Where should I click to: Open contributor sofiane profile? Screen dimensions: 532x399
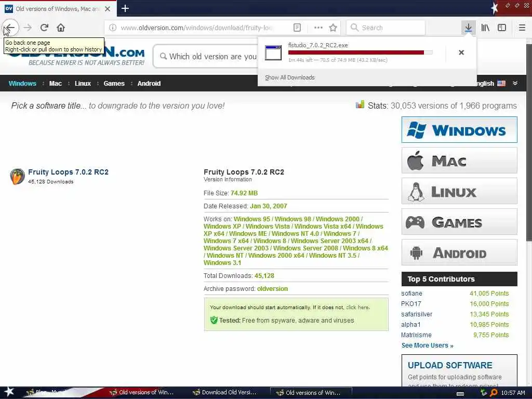click(x=411, y=293)
